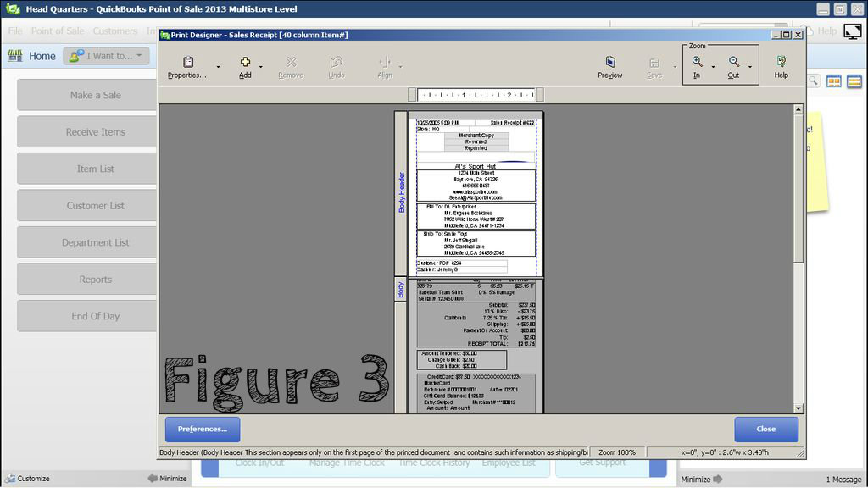The width and height of the screenshot is (868, 488).
Task: Open the 'I Want to...' dropdown
Action: (106, 56)
